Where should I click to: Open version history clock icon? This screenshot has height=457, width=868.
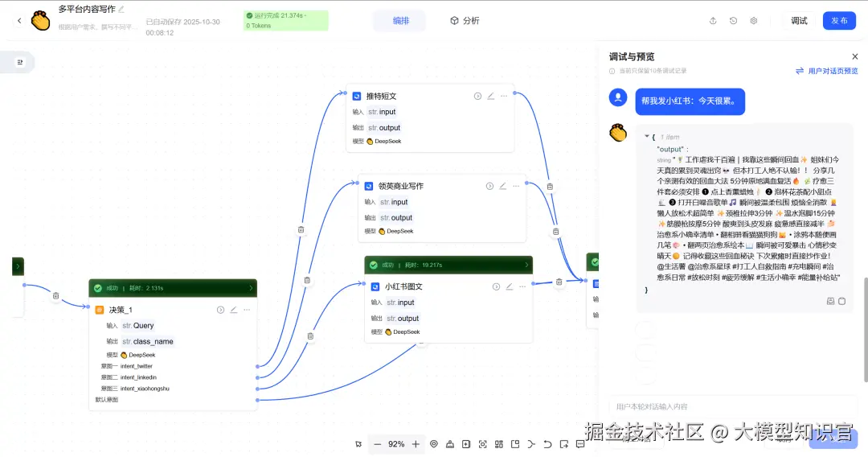click(733, 21)
